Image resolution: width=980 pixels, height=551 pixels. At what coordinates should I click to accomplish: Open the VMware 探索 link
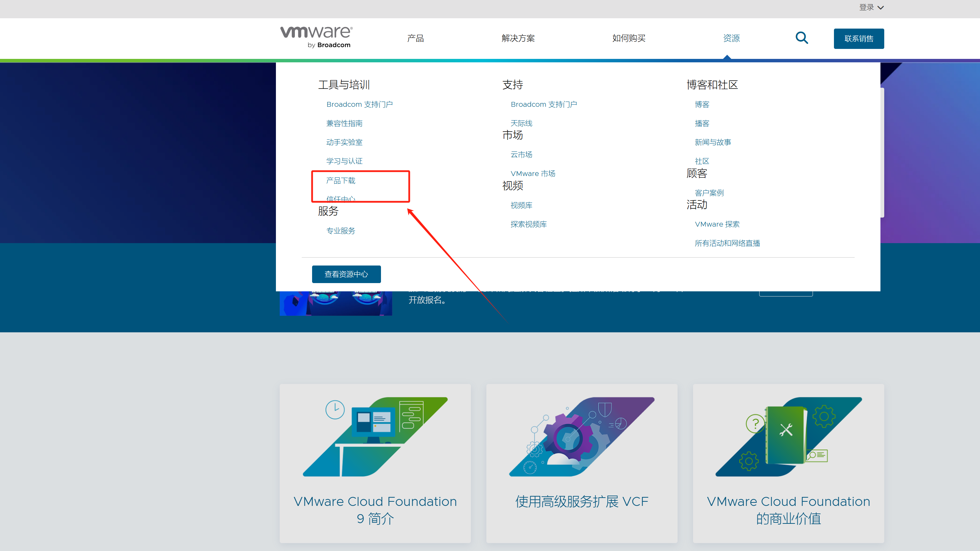(x=717, y=224)
